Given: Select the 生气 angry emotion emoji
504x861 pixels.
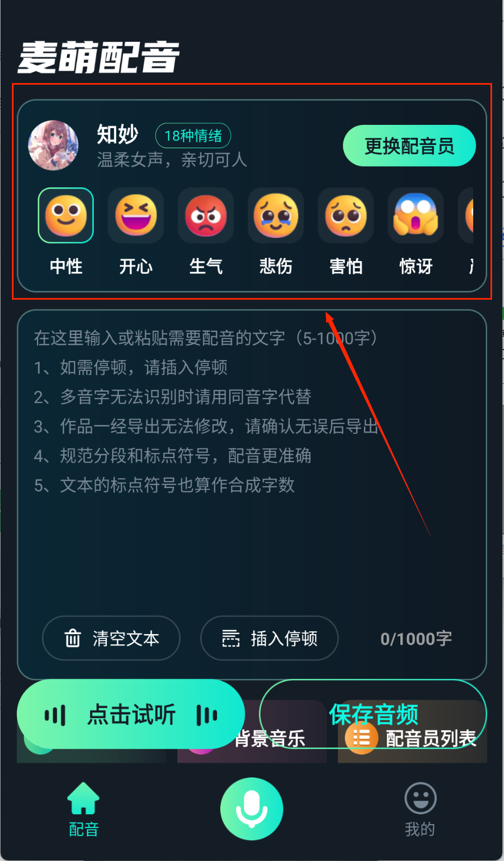Looking at the screenshot, I should (206, 215).
